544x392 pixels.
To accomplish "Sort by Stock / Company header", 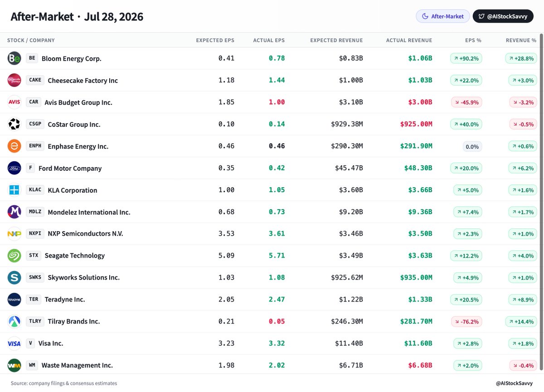I will tap(31, 40).
